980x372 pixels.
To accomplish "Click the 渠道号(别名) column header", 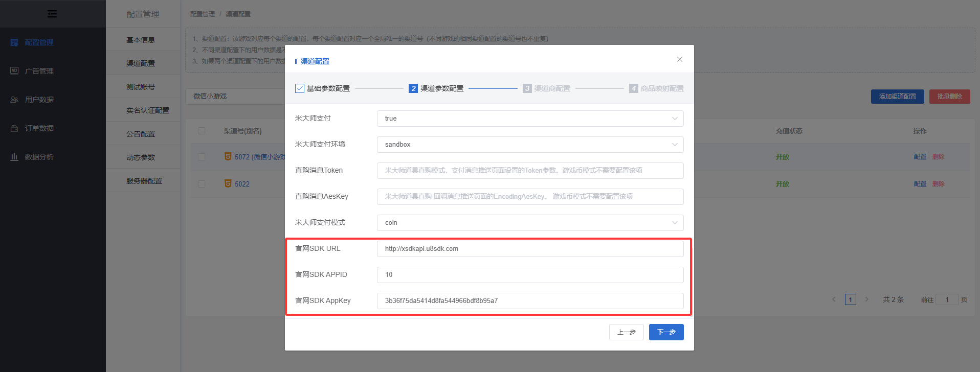I will 243,131.
